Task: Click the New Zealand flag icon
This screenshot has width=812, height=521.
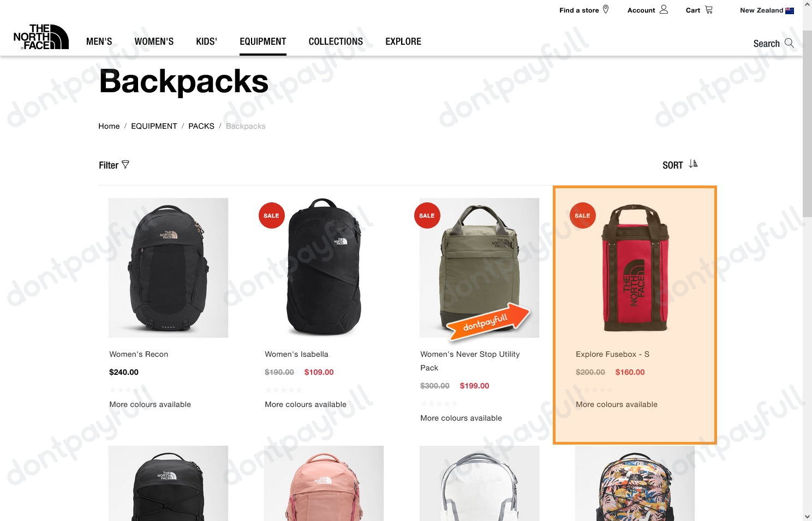Action: click(x=790, y=10)
